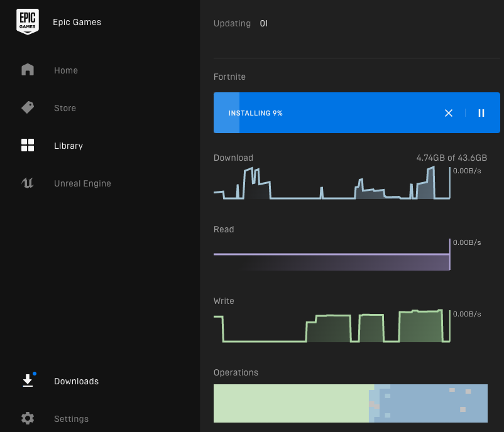Open the Unreal Engine text label

tap(82, 183)
